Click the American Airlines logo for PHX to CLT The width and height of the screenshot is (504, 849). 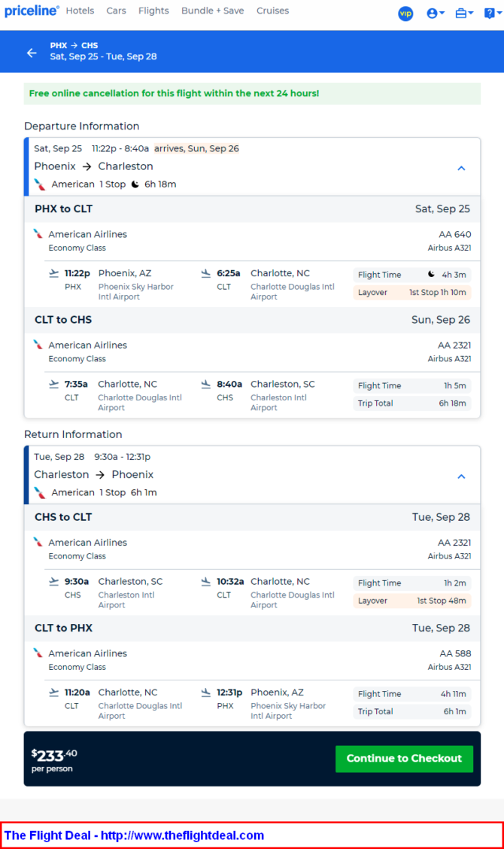click(x=38, y=234)
